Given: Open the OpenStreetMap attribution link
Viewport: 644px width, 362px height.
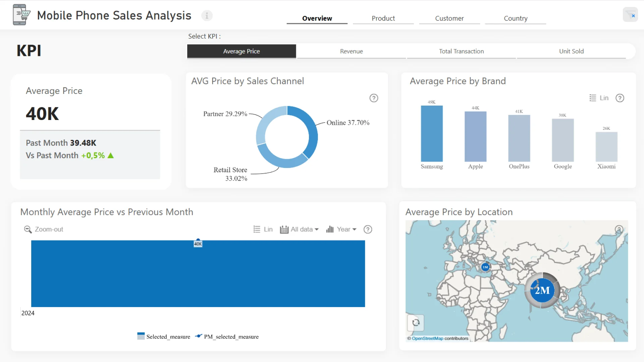Looking at the screenshot, I should pos(427,339).
